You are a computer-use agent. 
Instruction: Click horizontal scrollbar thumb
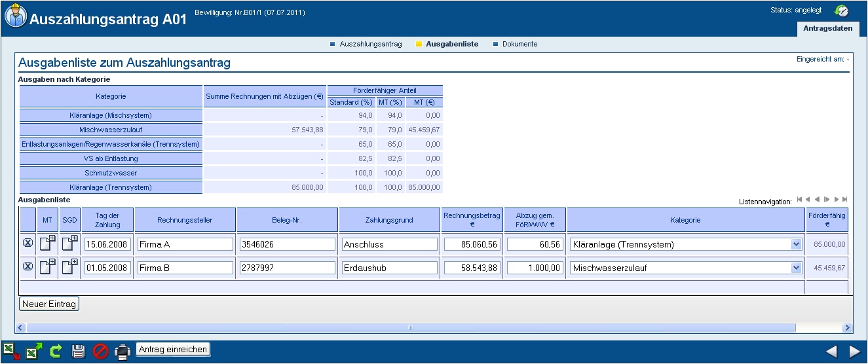click(411, 327)
